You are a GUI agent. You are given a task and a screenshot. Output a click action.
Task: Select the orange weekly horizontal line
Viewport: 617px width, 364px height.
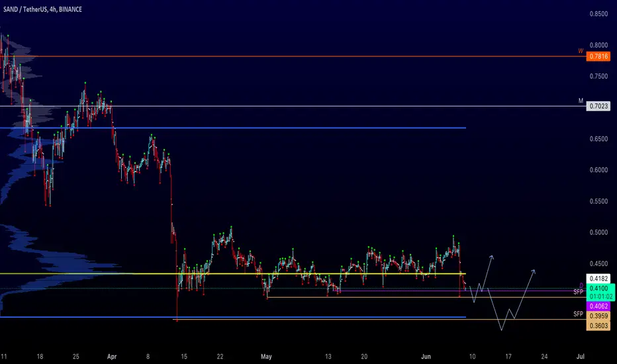coord(293,56)
